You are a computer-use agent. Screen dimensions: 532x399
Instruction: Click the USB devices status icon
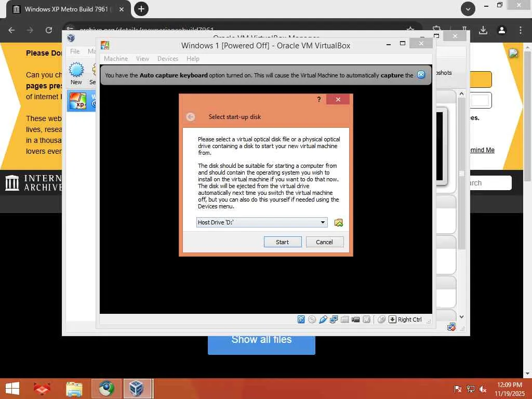click(323, 320)
